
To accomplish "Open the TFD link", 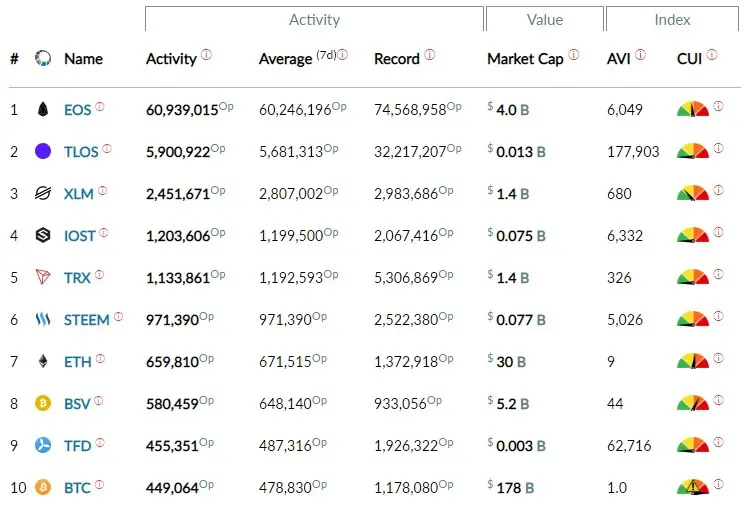I will pos(77,446).
